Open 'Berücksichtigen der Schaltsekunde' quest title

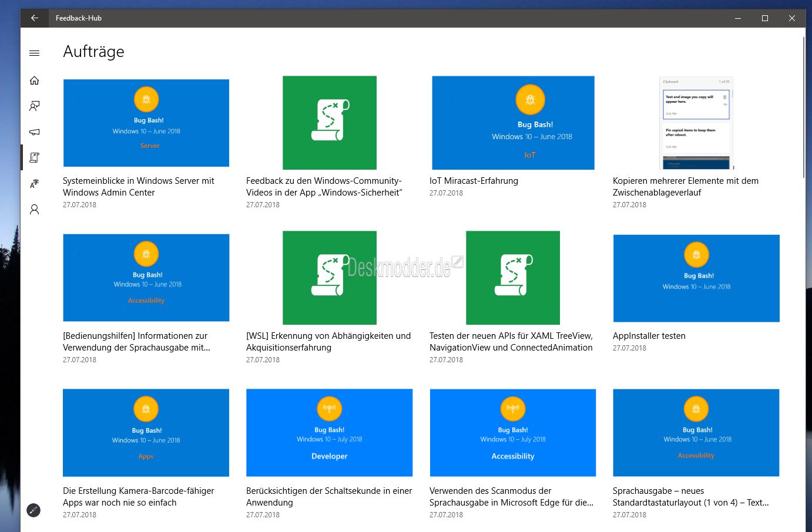329,497
